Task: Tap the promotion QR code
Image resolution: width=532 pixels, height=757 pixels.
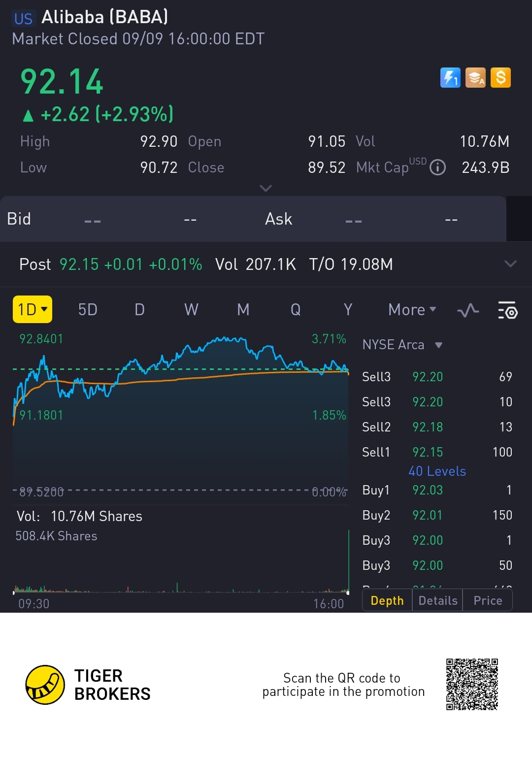Action: pos(472,684)
